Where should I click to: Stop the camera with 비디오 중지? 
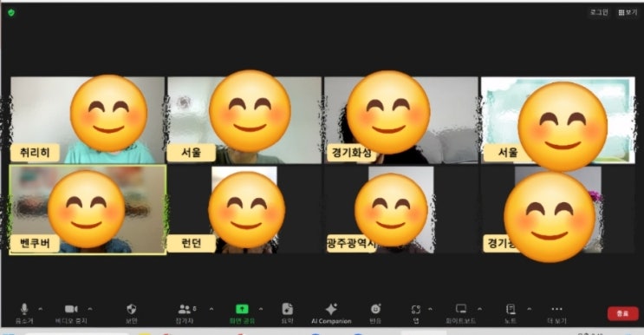[x=71, y=313]
